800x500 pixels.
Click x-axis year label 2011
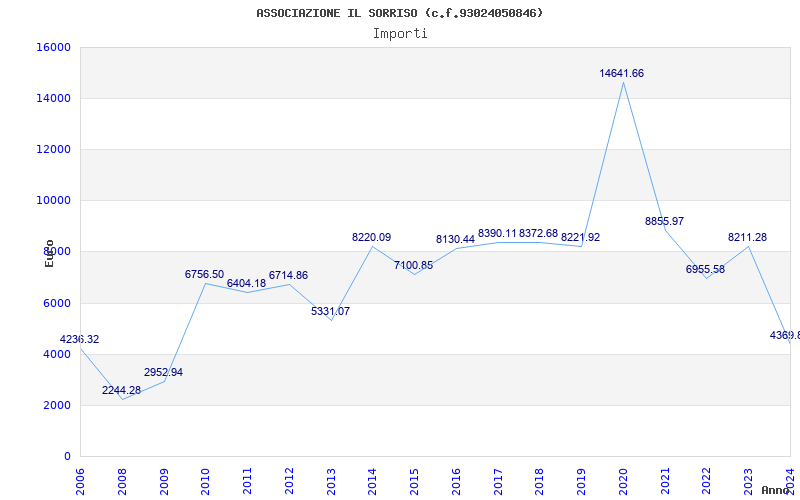[247, 482]
